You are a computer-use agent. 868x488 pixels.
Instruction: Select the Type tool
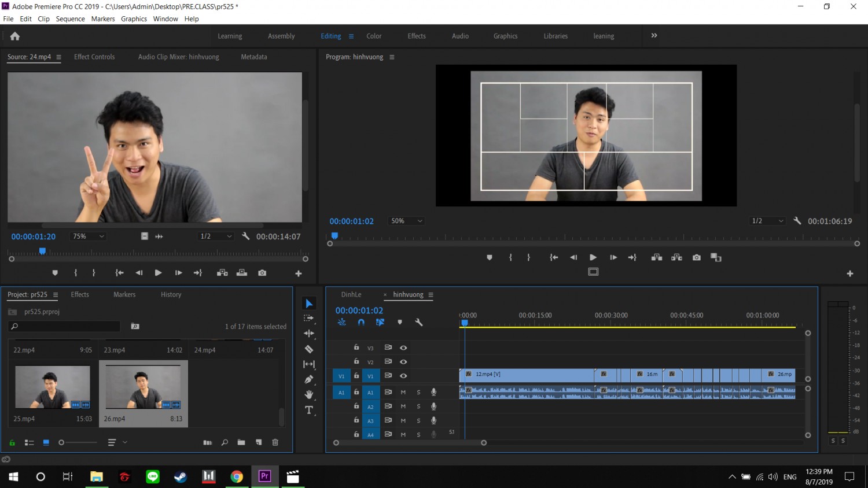coord(309,410)
